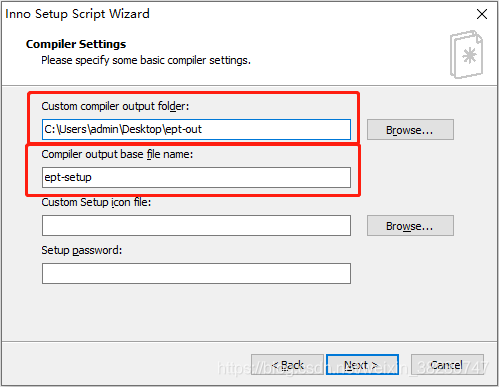Click the Compiler output base file name field
This screenshot has height=387, width=499.
click(196, 177)
